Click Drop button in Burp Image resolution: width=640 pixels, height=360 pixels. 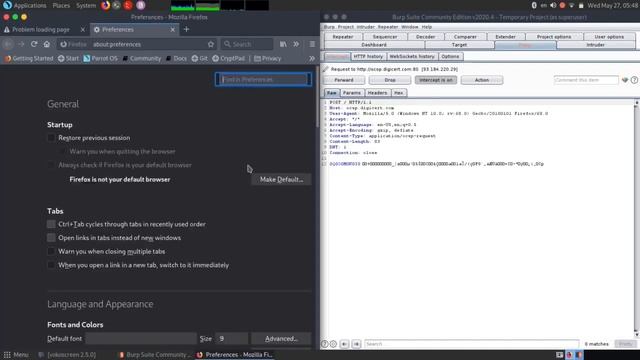click(x=390, y=80)
